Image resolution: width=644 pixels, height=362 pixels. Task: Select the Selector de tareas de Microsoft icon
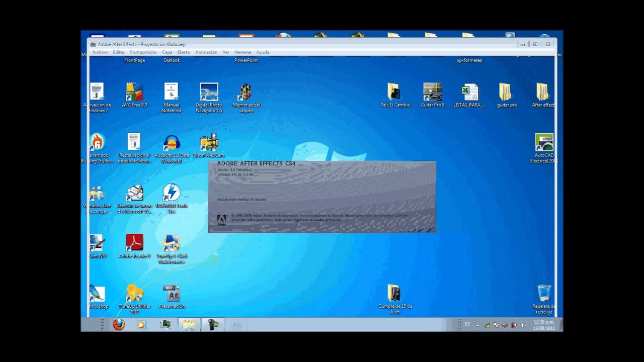(134, 199)
